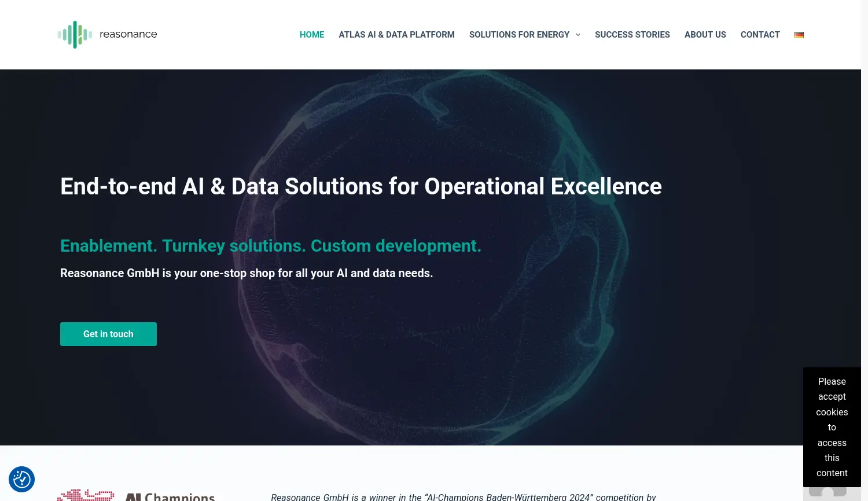Click the reasonance wordmark in the header

point(128,34)
